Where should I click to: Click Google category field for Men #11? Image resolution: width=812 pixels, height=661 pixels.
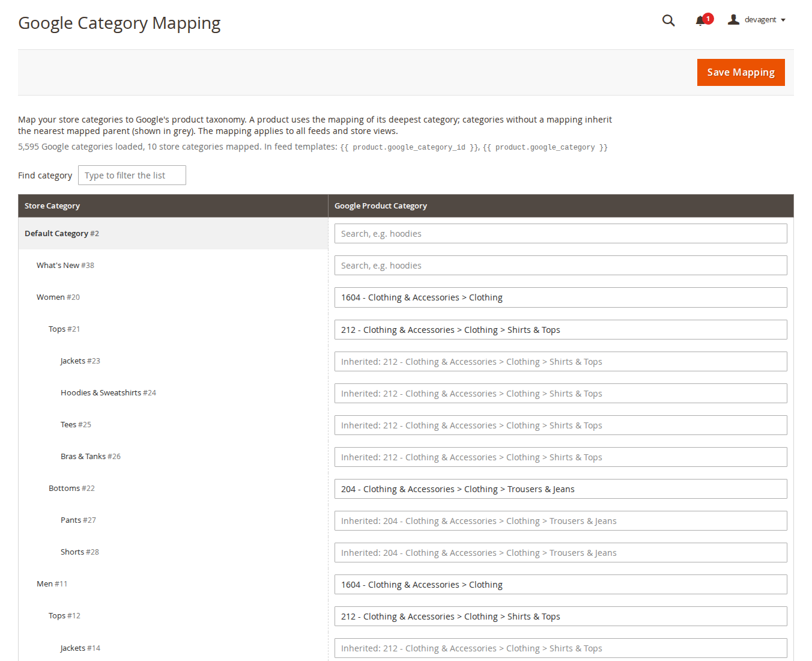click(560, 585)
